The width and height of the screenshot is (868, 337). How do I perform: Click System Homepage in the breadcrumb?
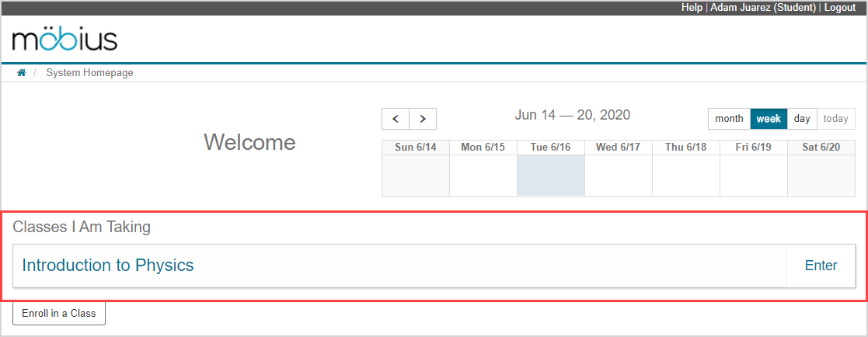pyautogui.click(x=89, y=73)
